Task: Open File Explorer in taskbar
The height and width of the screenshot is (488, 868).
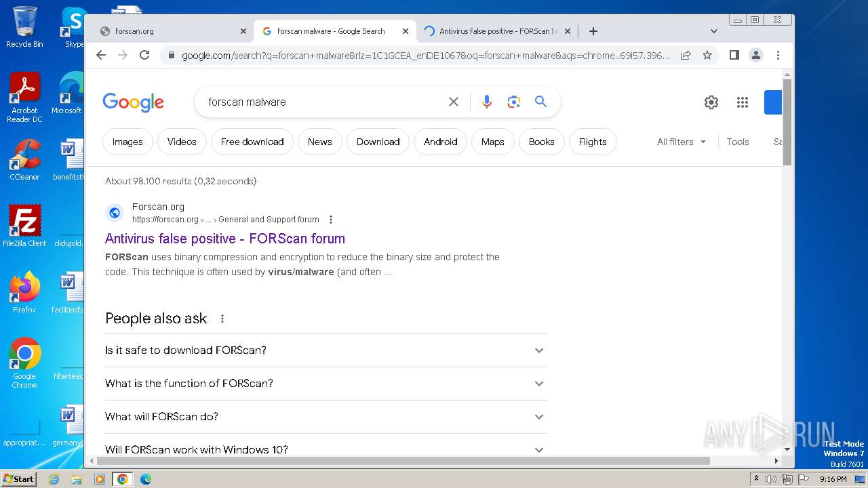Action: coord(77,479)
